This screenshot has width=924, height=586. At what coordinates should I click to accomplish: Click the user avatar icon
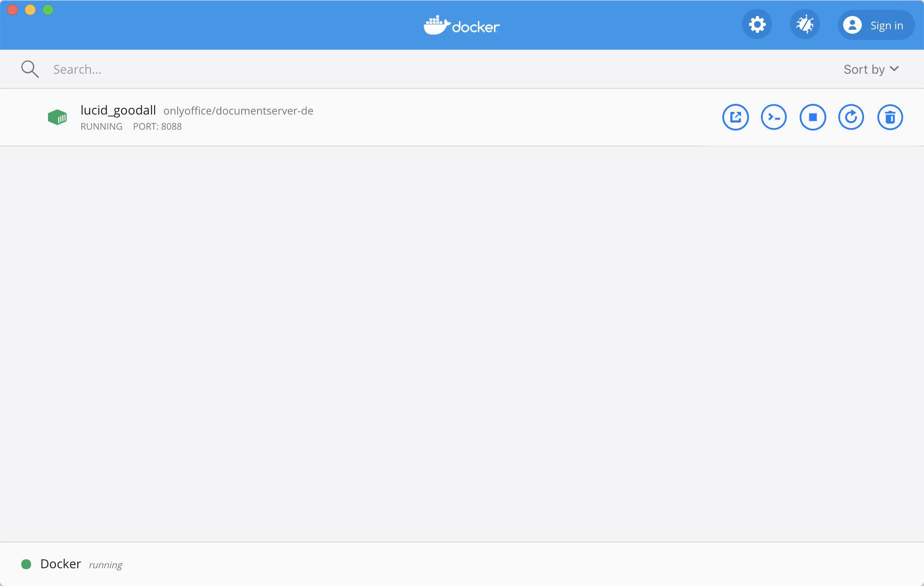pyautogui.click(x=852, y=25)
